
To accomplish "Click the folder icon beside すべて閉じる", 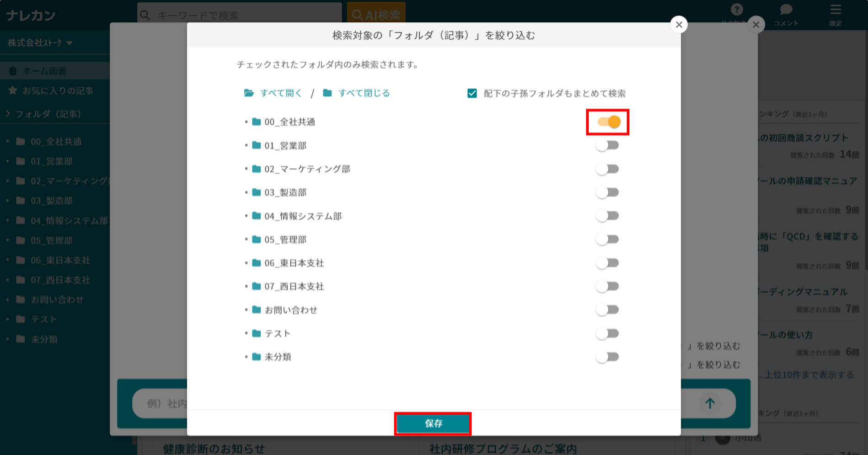I will click(x=327, y=93).
